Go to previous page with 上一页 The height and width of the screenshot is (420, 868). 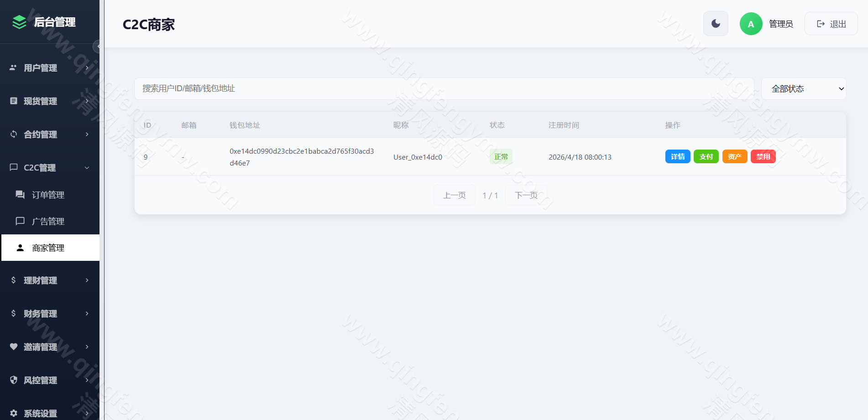(455, 195)
